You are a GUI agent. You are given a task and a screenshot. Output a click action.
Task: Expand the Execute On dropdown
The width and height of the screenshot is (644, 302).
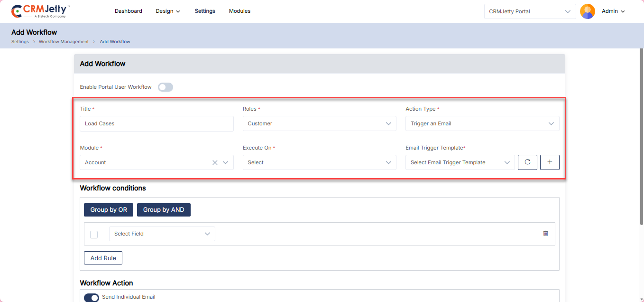[x=319, y=162]
